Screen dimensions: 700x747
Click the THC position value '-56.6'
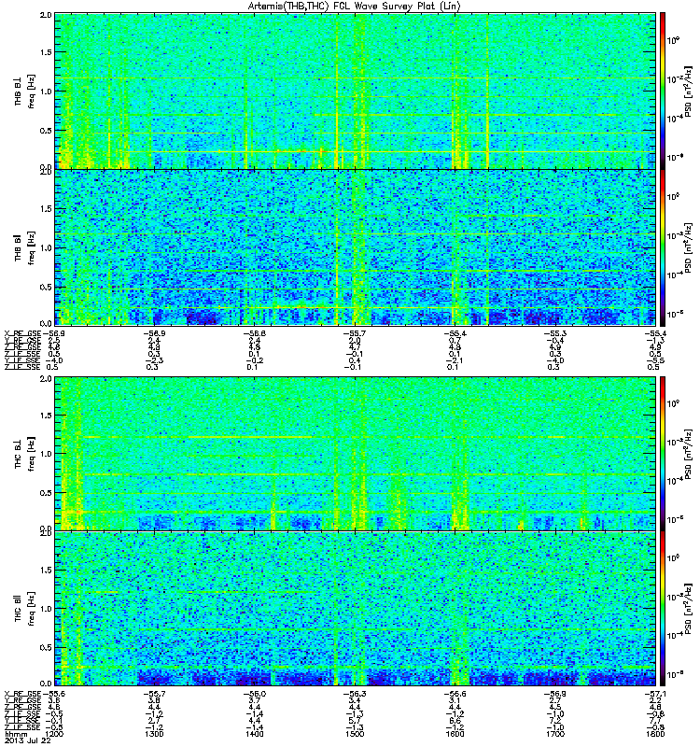click(x=455, y=694)
